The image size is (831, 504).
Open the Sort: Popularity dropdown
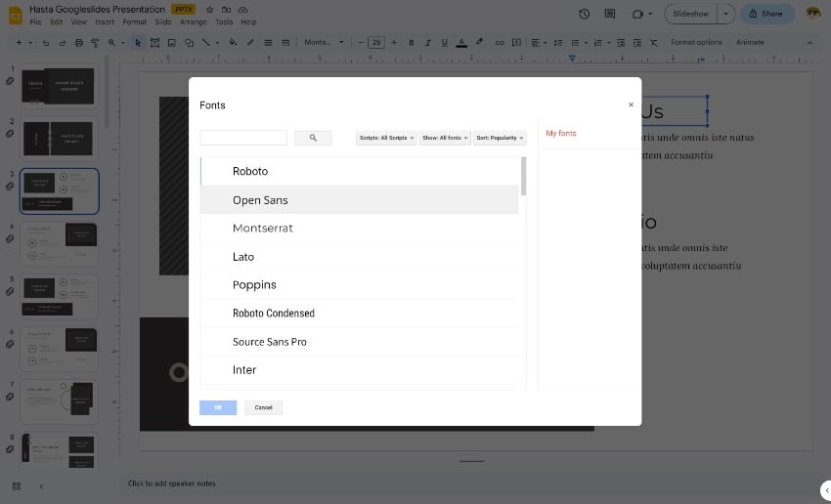(x=500, y=138)
